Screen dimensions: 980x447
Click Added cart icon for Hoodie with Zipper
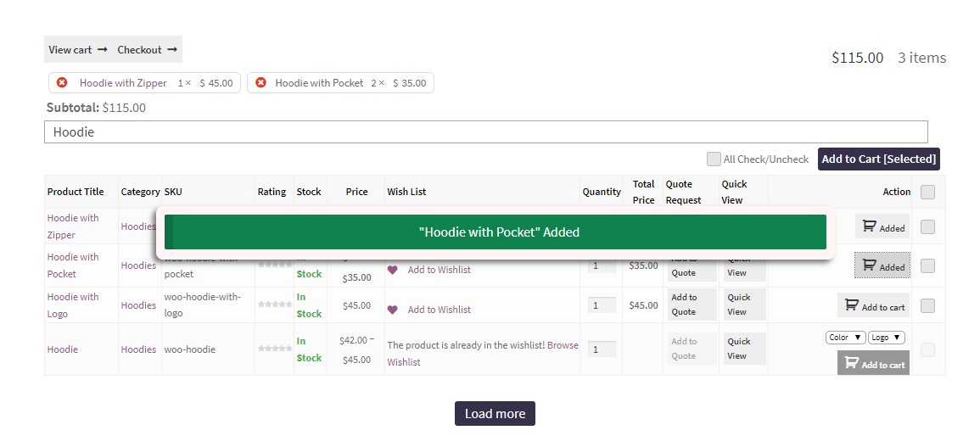point(869,226)
